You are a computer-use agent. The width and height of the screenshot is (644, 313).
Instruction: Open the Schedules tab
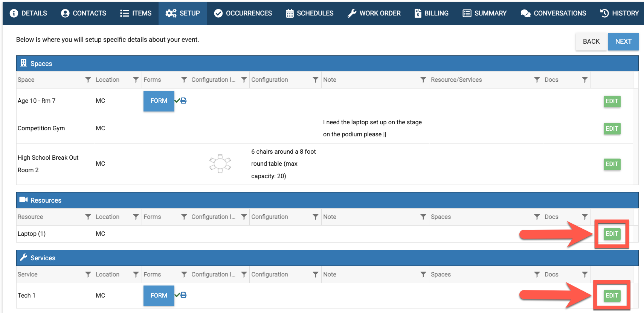(x=310, y=13)
